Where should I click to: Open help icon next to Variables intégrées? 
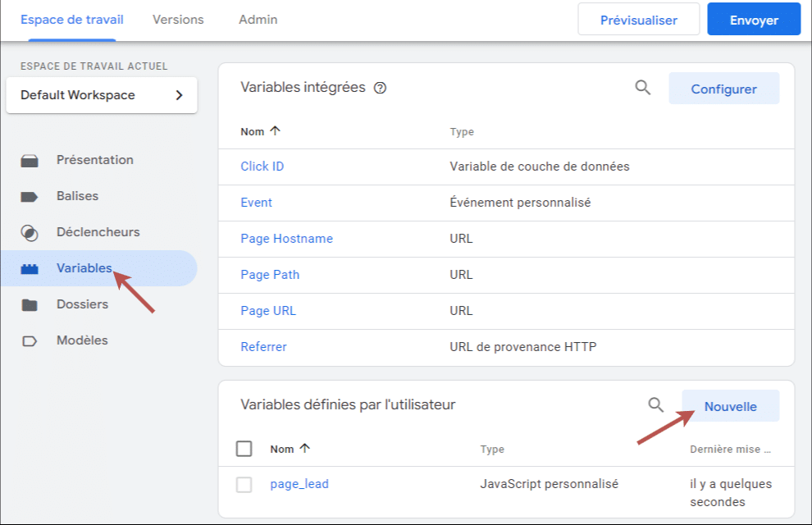pos(380,89)
